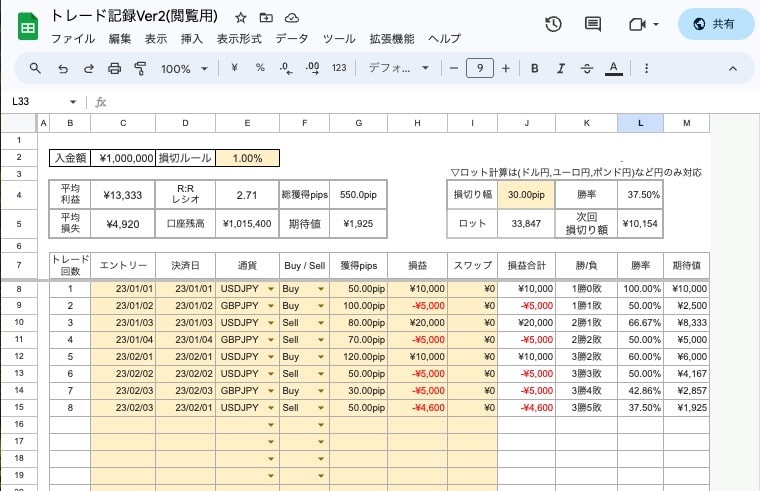Select the ¥1,000,000 deposit cell
This screenshot has width=760, height=491.
click(123, 158)
